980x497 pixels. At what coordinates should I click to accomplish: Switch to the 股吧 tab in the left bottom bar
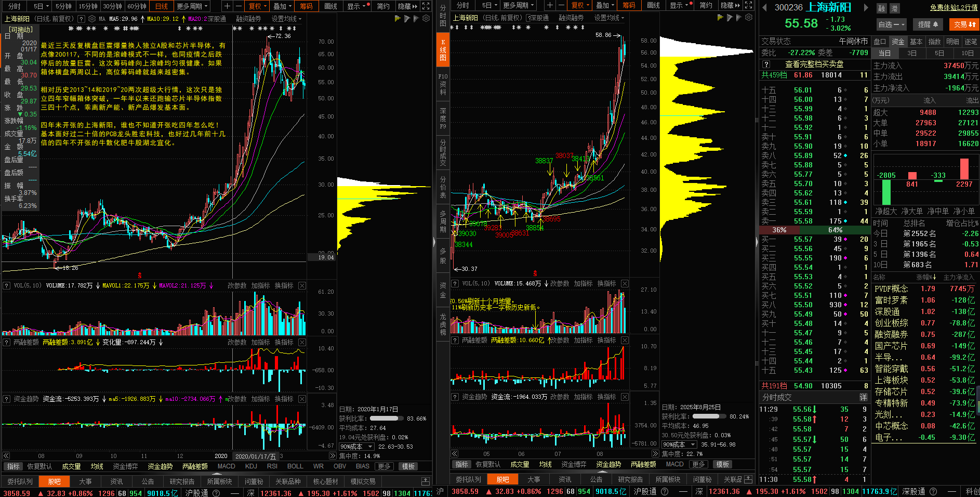coord(54,481)
